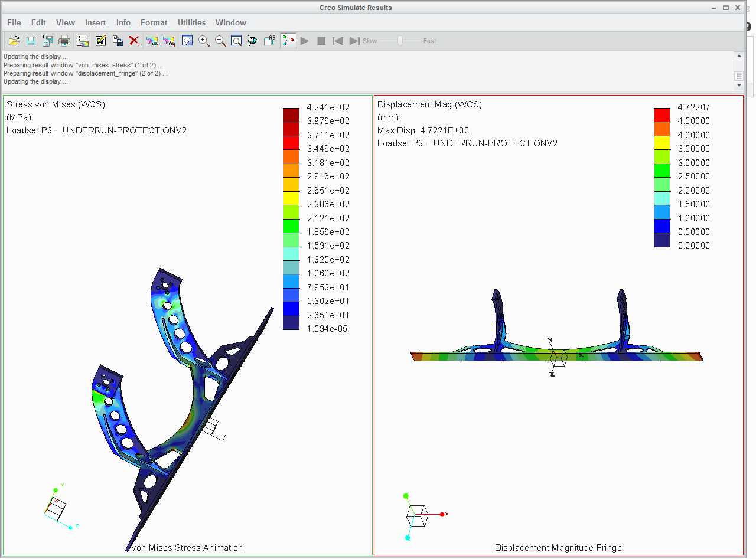Open the Info menu
The image size is (756, 559).
click(123, 22)
